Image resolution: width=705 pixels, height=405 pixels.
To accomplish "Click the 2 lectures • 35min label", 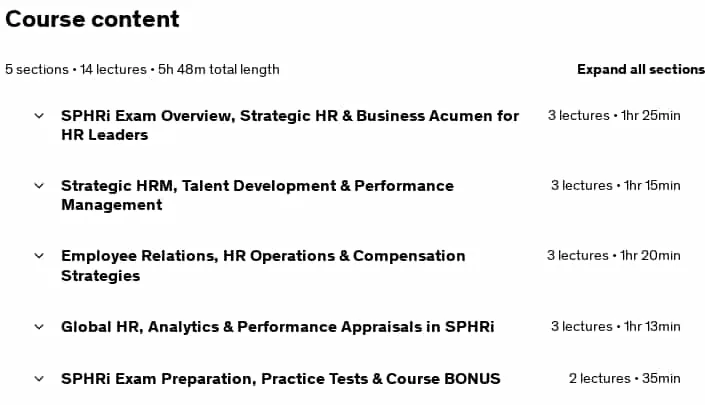I will pos(625,378).
